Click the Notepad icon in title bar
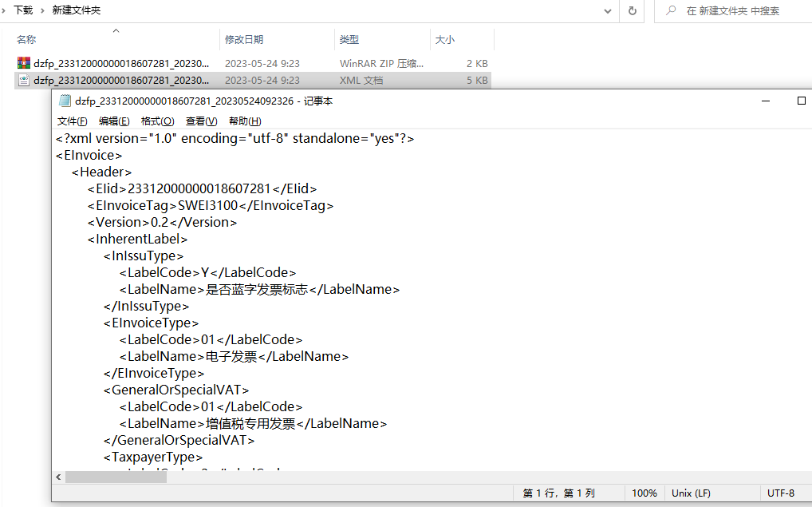Screen dimensions: 812x507 coord(65,101)
